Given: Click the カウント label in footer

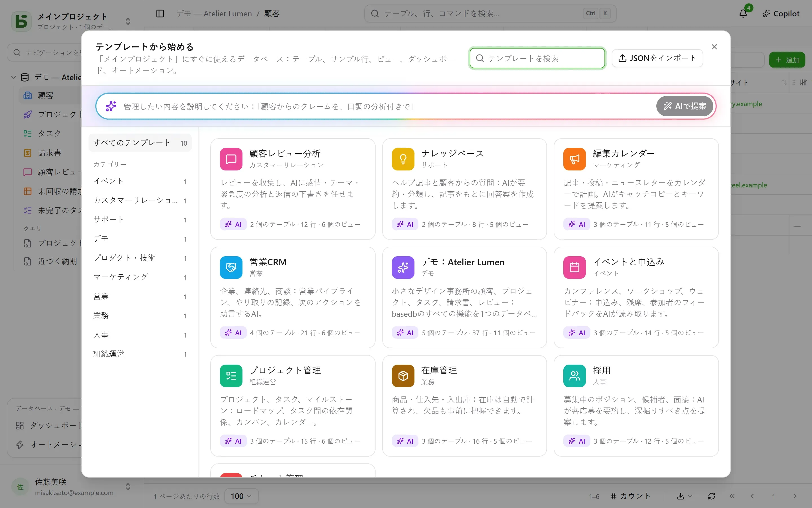Looking at the screenshot, I should (x=635, y=496).
